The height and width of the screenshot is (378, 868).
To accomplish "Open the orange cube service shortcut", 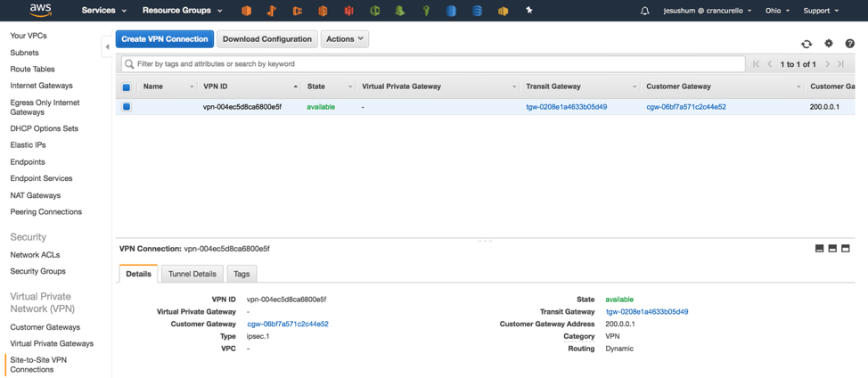I will (247, 11).
